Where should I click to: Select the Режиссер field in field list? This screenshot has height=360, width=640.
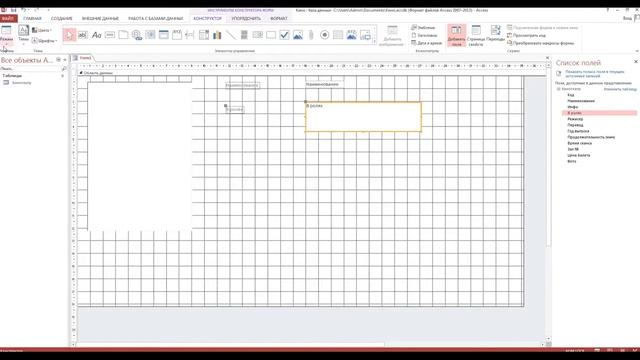coord(575,119)
